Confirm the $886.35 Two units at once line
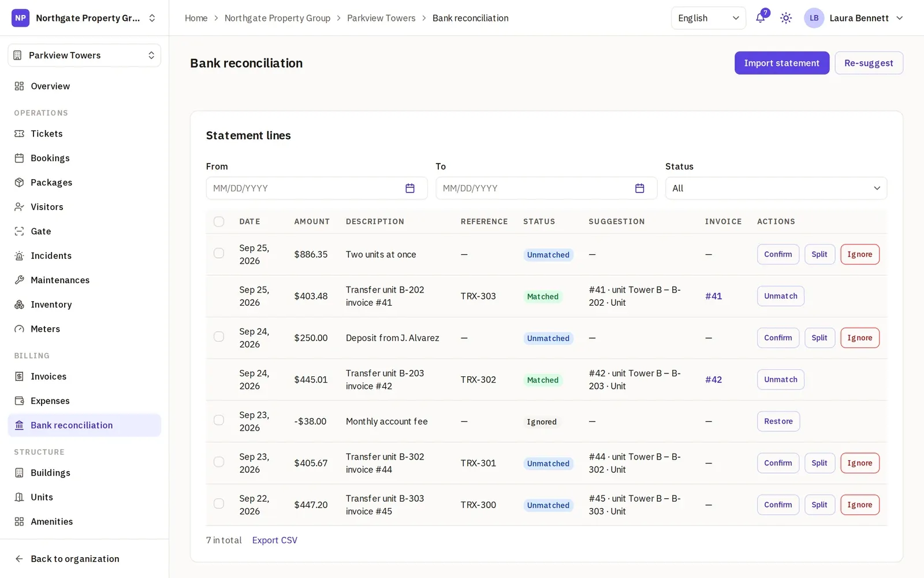 pyautogui.click(x=778, y=254)
